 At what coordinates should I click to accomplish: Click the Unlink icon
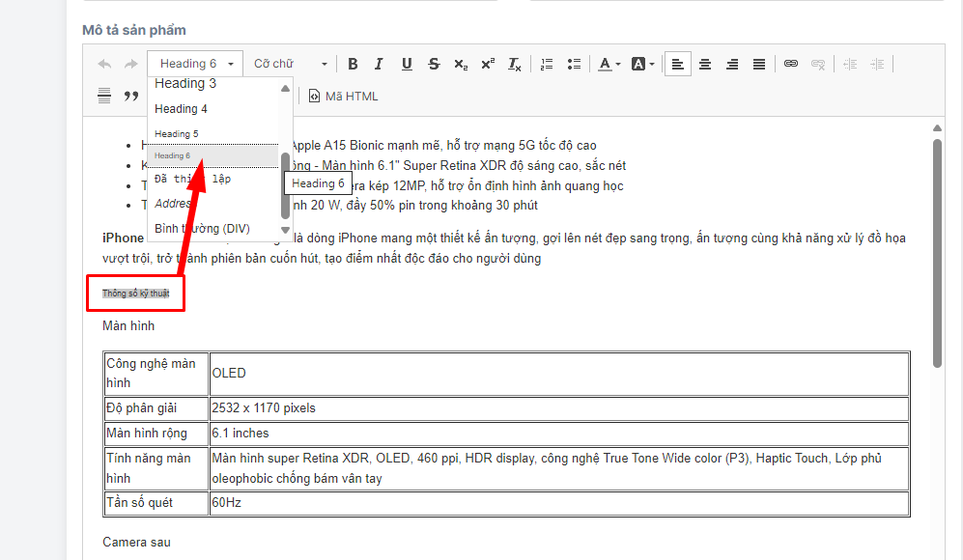coord(818,64)
